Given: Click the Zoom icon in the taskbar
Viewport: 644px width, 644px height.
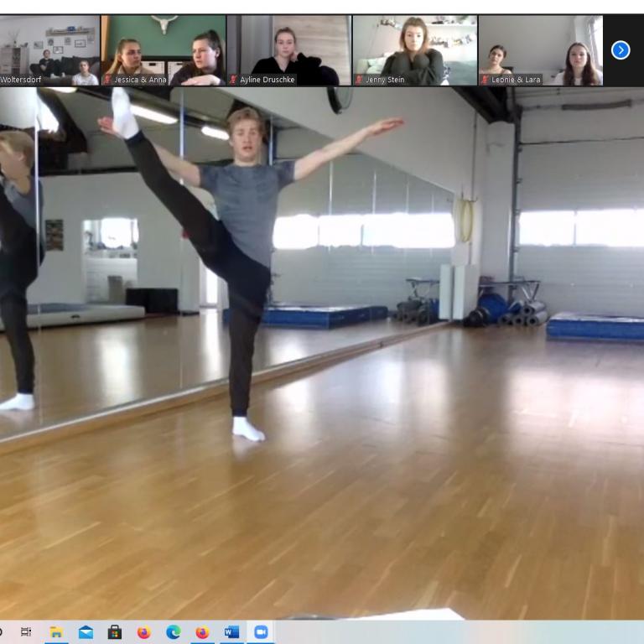Looking at the screenshot, I should click(261, 632).
